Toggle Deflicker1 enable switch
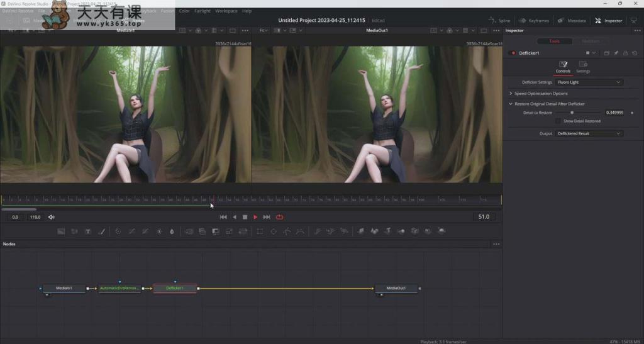The height and width of the screenshot is (344, 644). (512, 53)
